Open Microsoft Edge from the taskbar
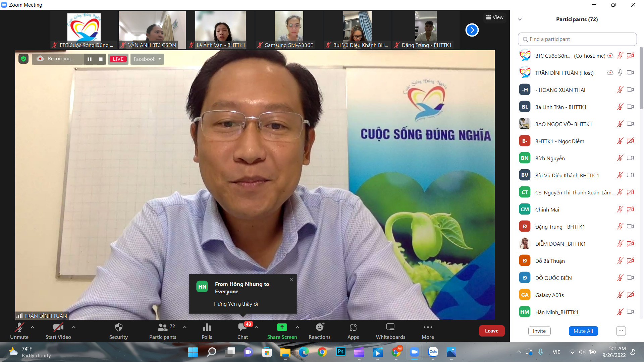Image resolution: width=644 pixels, height=362 pixels. (x=304, y=352)
